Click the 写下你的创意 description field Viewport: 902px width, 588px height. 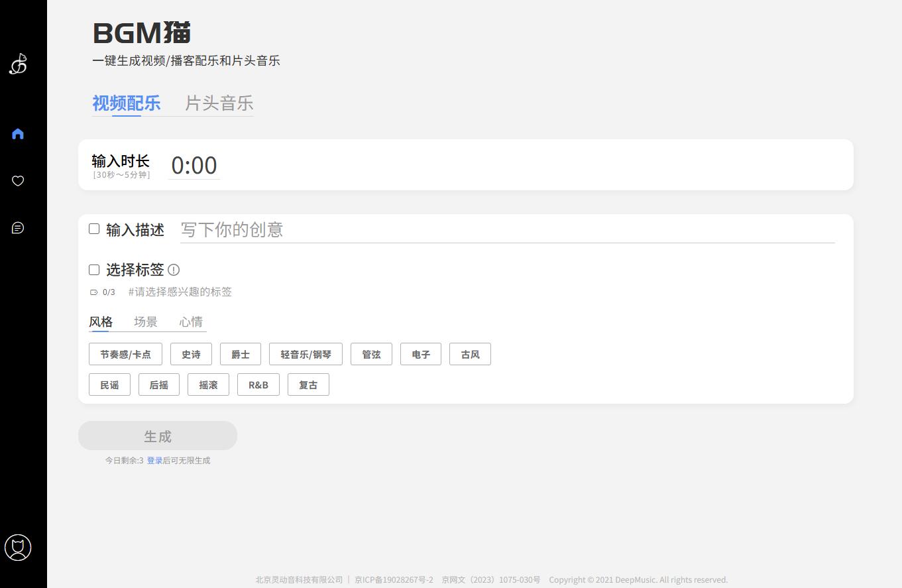508,229
